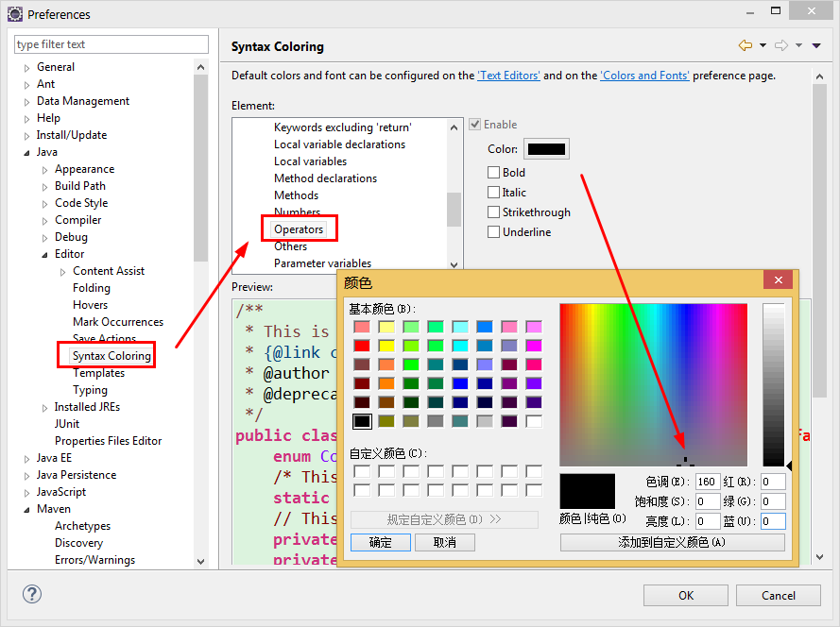Viewport: 840px width, 627px height.
Task: Open the 'Text Editors' link
Action: (509, 76)
